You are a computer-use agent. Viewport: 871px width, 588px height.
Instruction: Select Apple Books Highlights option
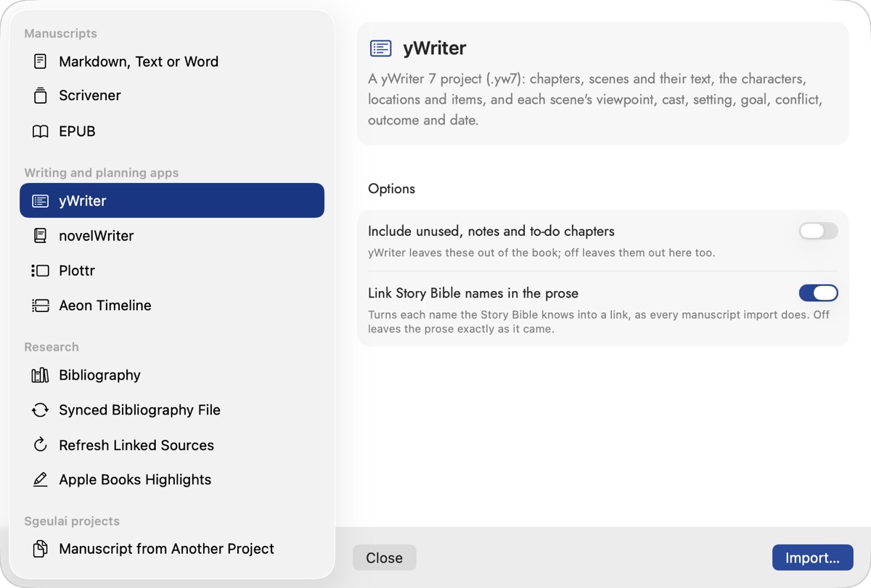(172, 480)
